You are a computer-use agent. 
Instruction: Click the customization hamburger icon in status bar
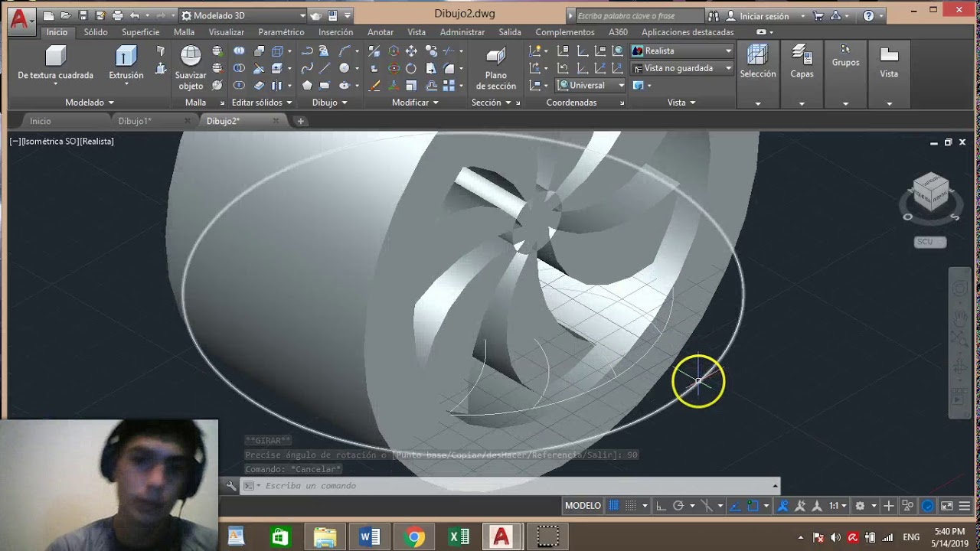coord(965,506)
